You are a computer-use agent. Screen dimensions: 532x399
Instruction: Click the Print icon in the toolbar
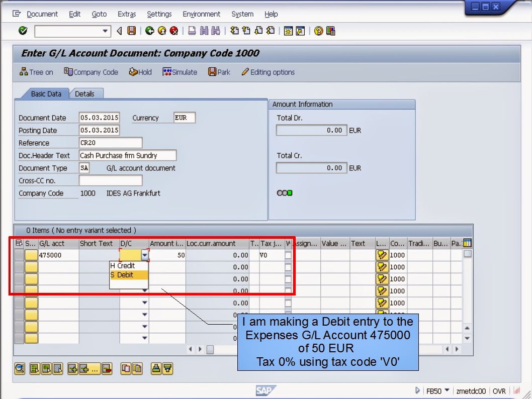pyautogui.click(x=191, y=31)
